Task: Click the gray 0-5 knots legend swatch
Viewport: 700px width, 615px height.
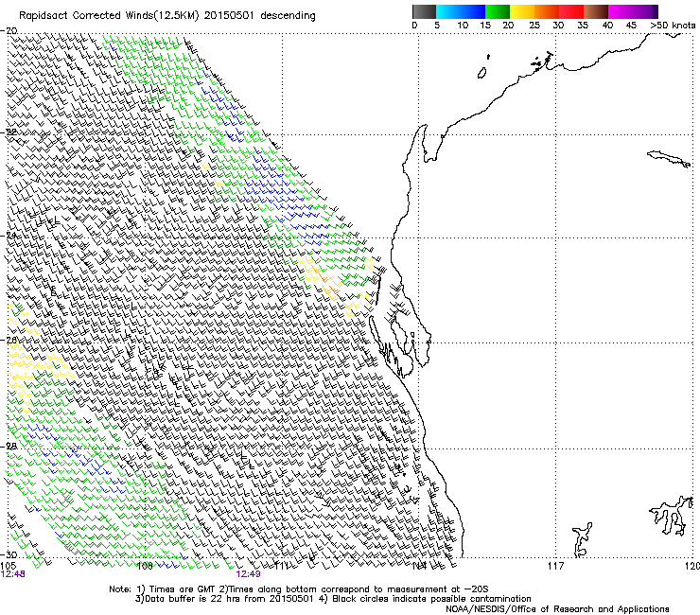Action: coord(424,11)
